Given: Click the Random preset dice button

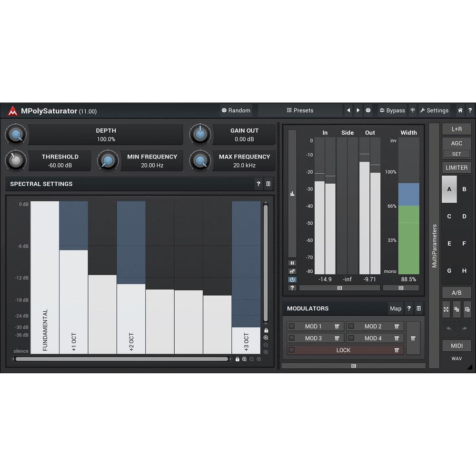Looking at the screenshot, I should pos(236,110).
